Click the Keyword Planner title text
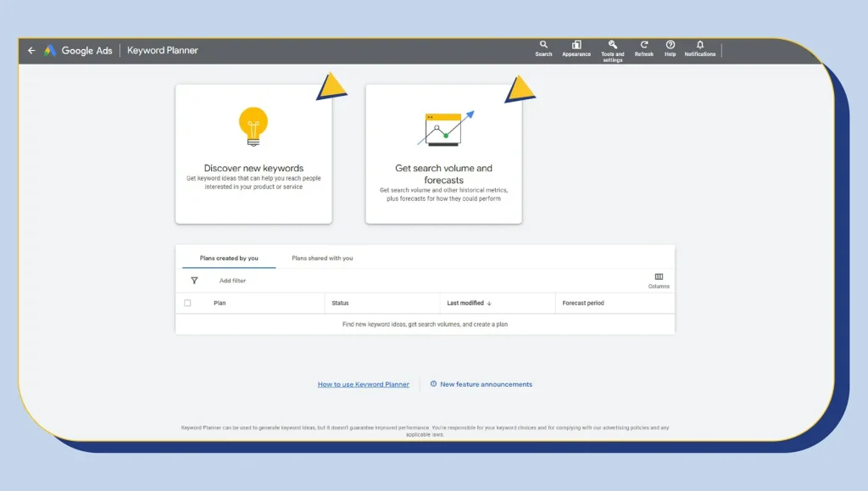Image resolution: width=868 pixels, height=491 pixels. point(162,50)
